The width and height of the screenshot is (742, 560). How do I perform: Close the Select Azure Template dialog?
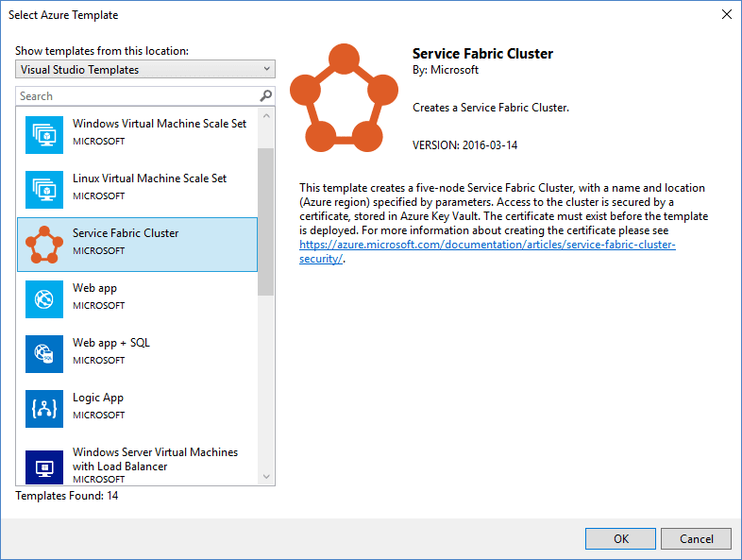point(727,15)
